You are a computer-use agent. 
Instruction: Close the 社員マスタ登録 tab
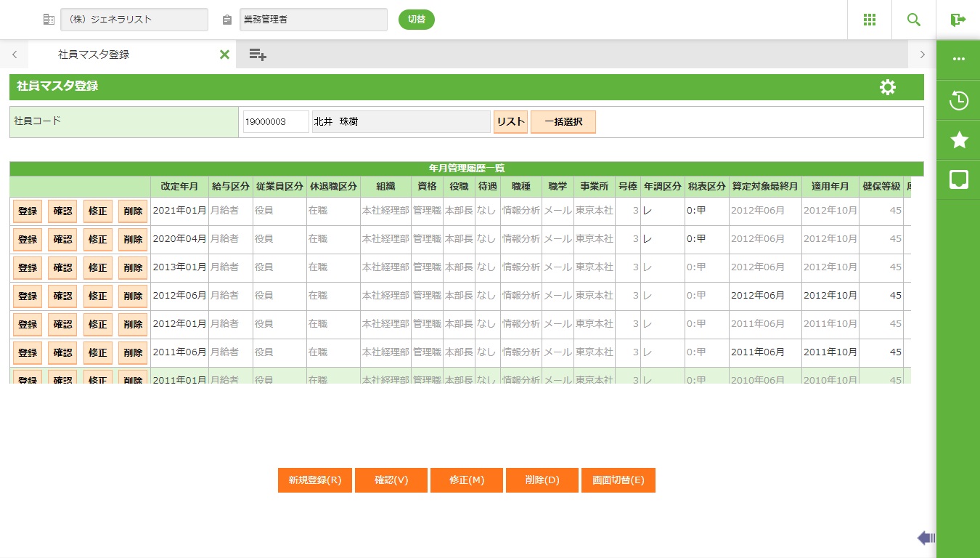coord(224,54)
